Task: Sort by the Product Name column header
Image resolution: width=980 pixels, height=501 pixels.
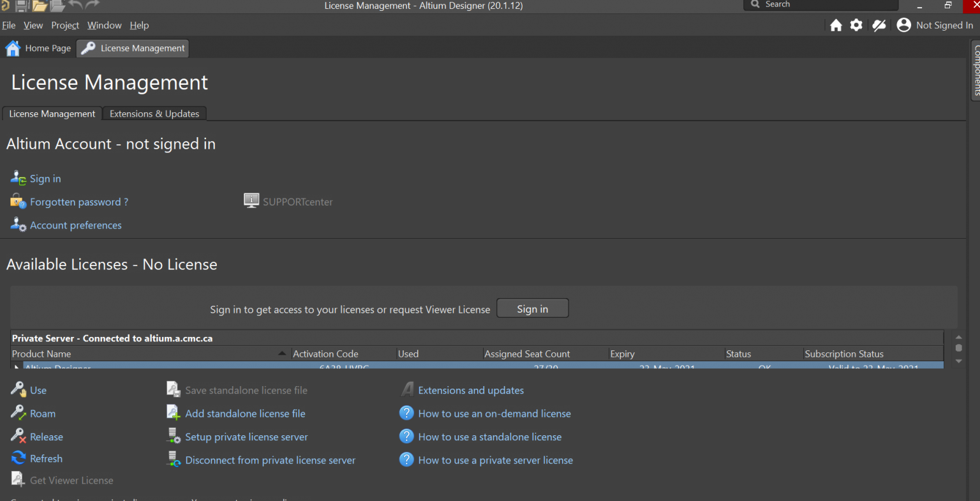Action: click(x=151, y=354)
